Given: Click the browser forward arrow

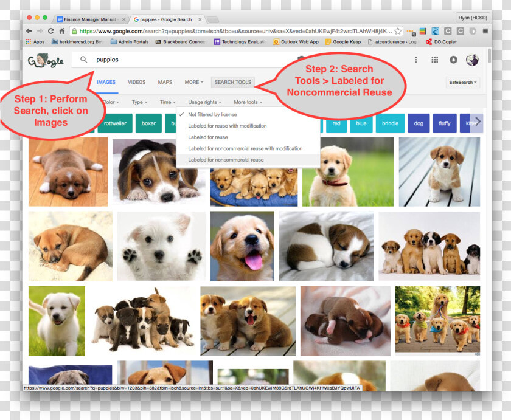Looking at the screenshot, I should coord(40,31).
